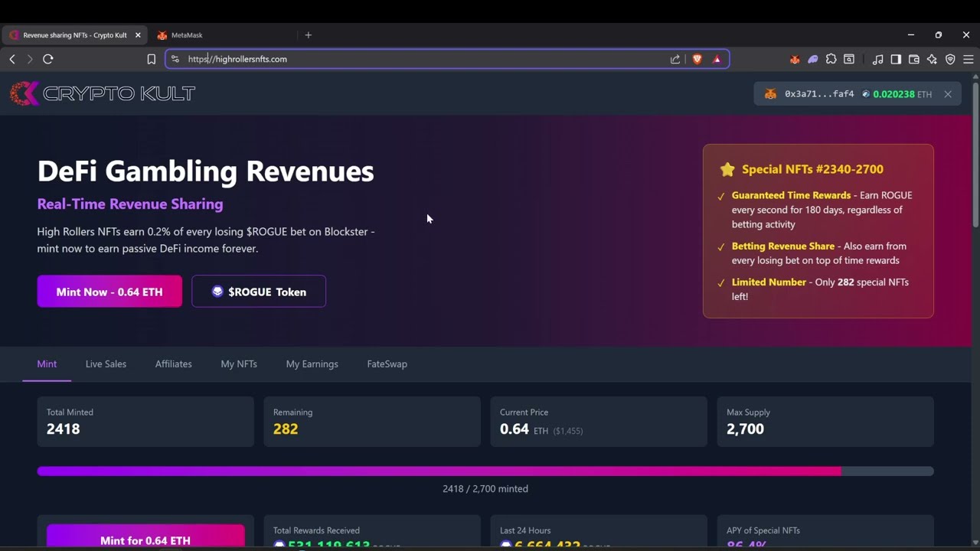This screenshot has height=551, width=980.
Task: Open Brave Rewards triangle icon
Action: click(x=717, y=59)
